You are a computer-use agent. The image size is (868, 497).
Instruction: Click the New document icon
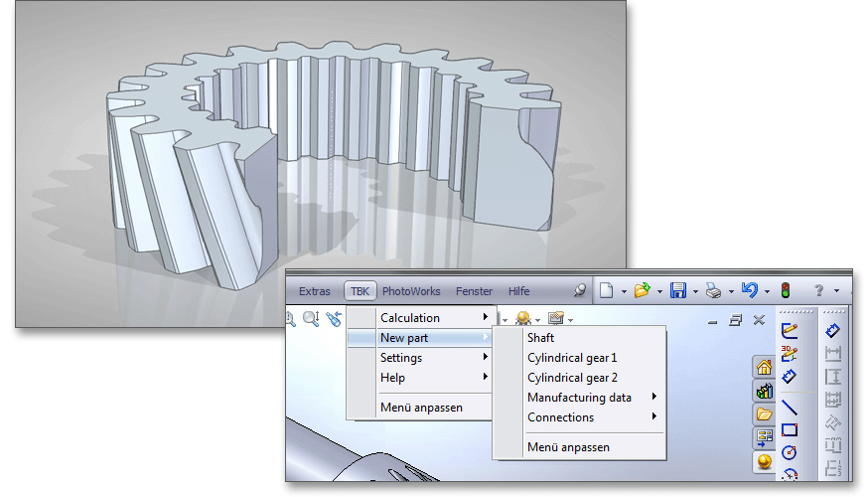(606, 290)
